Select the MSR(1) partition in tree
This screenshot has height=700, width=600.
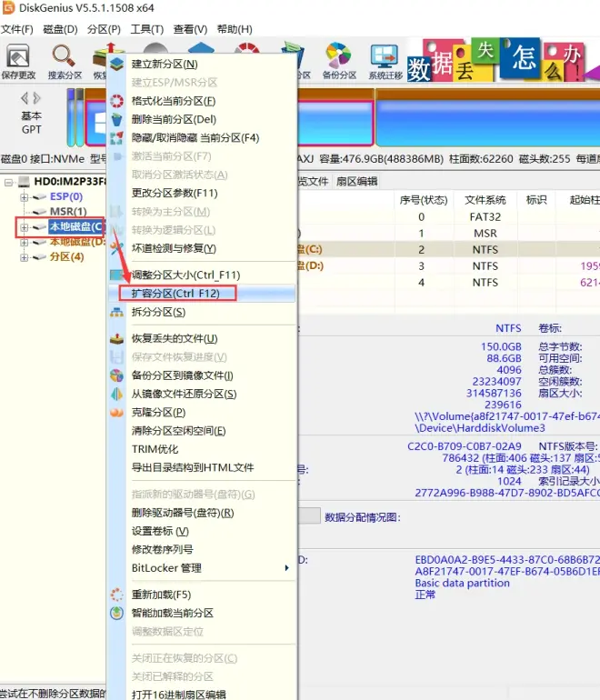(68, 212)
